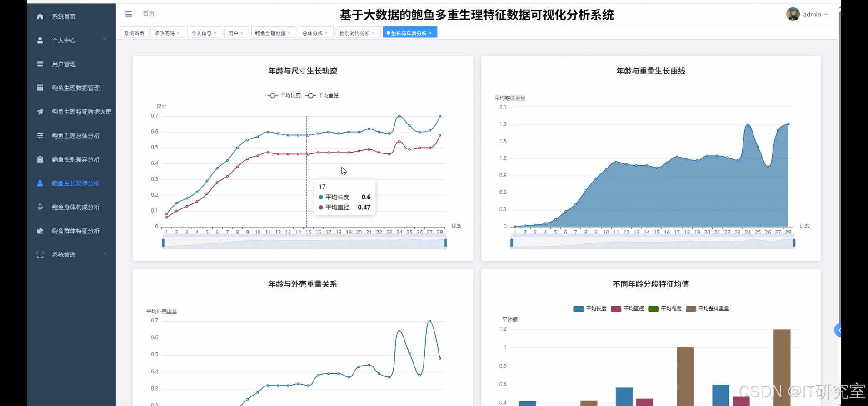Close the 鲍鱼生理数据 tab
The image size is (868, 406).
click(289, 33)
